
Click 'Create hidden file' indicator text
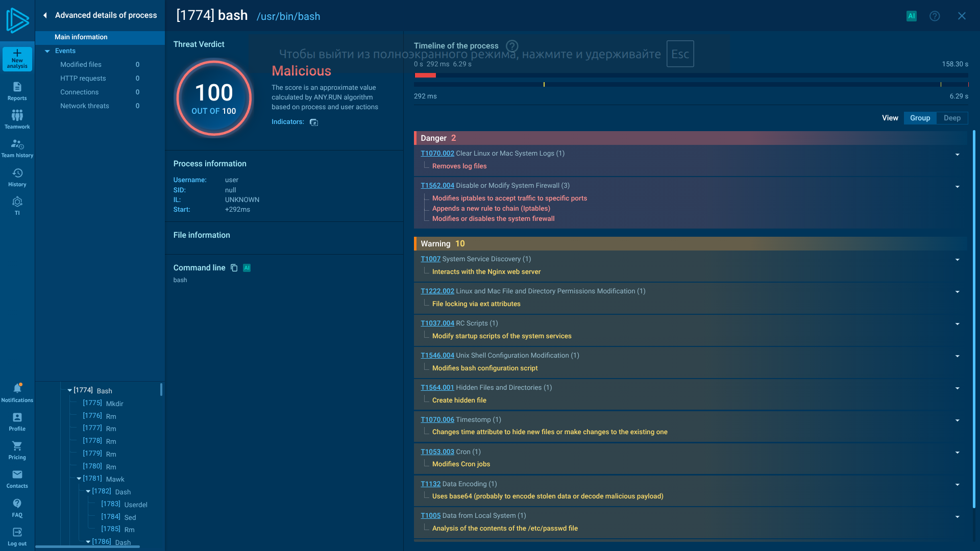coord(459,400)
